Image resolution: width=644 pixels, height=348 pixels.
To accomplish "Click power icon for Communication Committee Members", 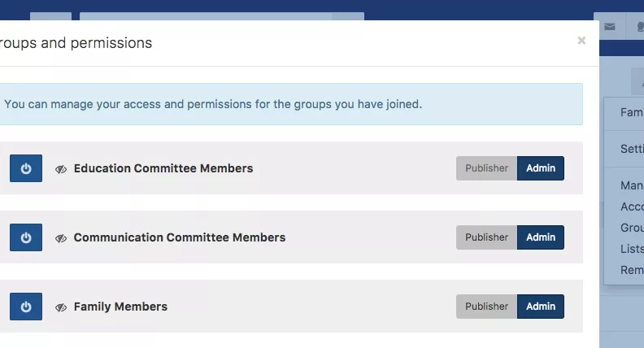I will pos(26,237).
